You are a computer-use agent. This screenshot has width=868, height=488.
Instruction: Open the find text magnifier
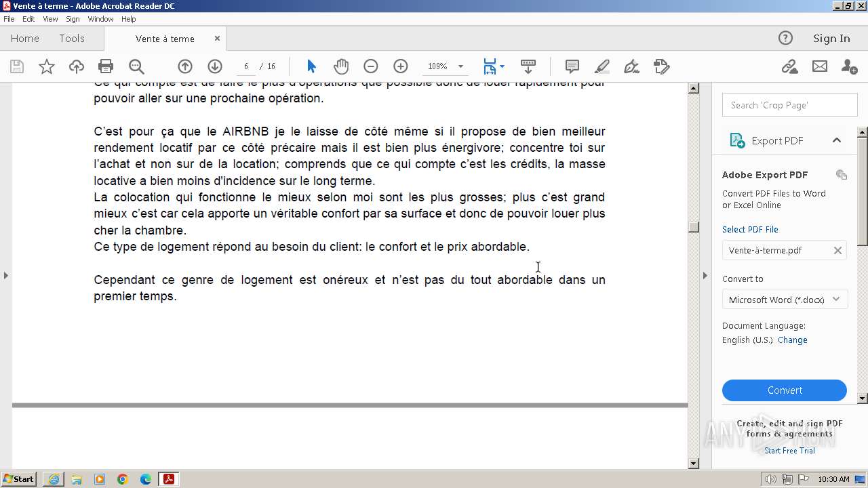(x=136, y=66)
